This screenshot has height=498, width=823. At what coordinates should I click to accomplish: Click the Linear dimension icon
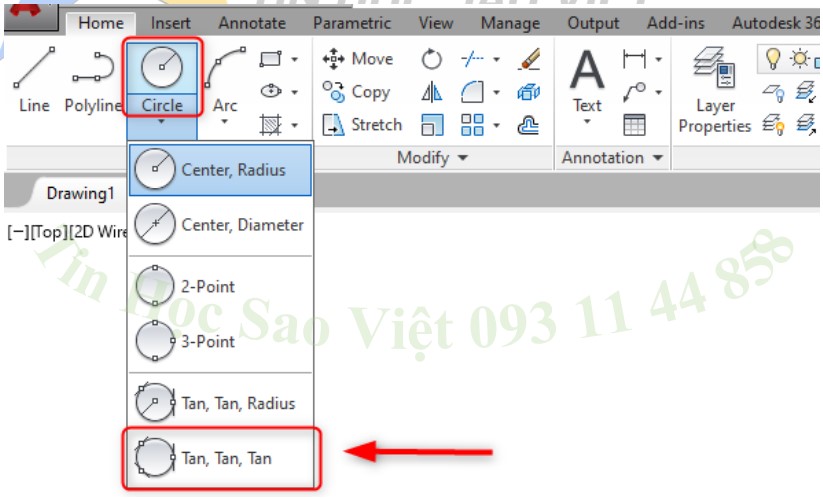pyautogui.click(x=634, y=59)
